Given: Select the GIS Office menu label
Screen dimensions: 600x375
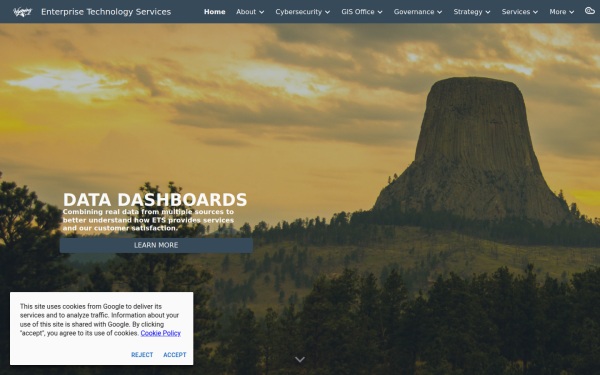Looking at the screenshot, I should [x=358, y=12].
